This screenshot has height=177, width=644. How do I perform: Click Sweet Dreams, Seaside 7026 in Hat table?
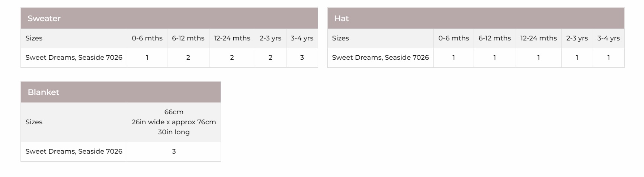(x=380, y=58)
